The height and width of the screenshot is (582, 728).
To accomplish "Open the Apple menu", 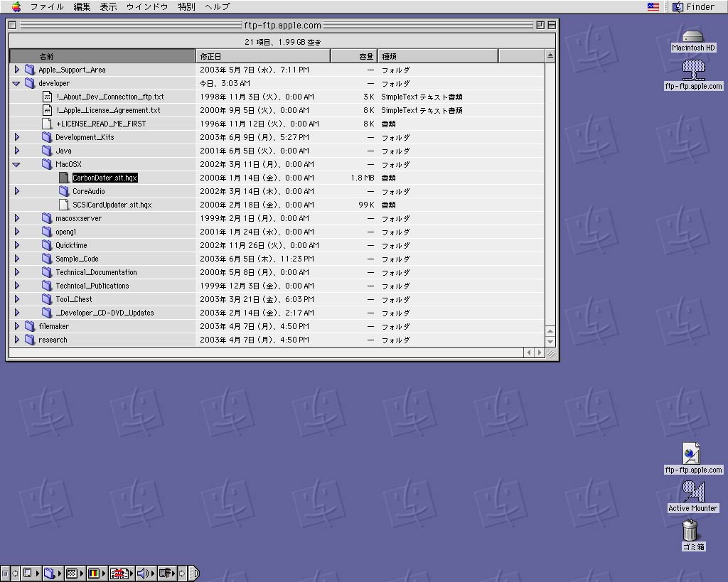I will pyautogui.click(x=17, y=6).
